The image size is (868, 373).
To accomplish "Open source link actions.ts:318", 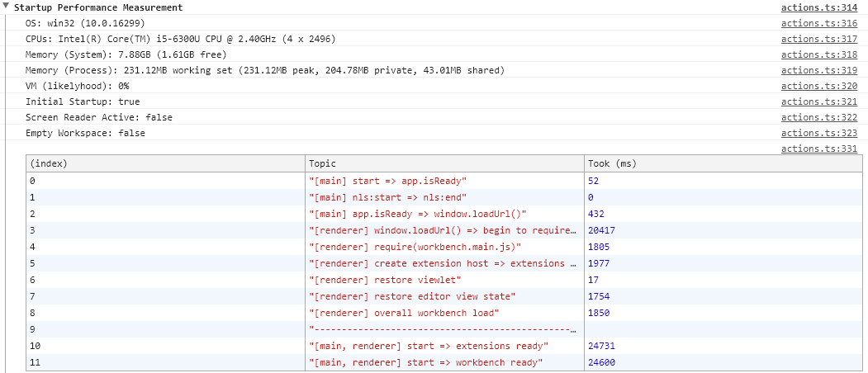I will [818, 54].
